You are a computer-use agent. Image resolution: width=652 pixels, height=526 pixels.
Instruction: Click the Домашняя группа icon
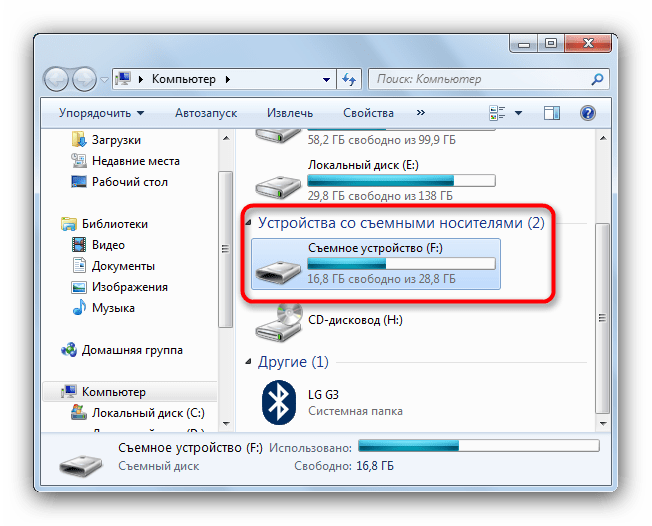pos(69,350)
